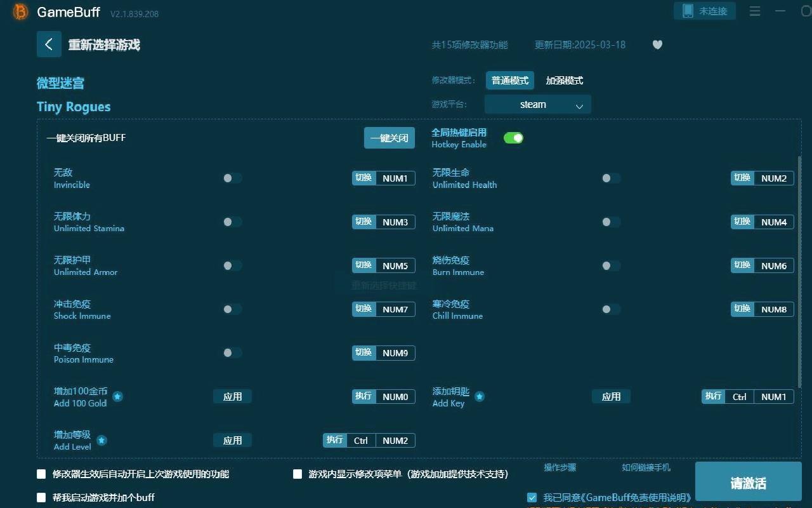Click the 重新选择游戏 title text

104,45
